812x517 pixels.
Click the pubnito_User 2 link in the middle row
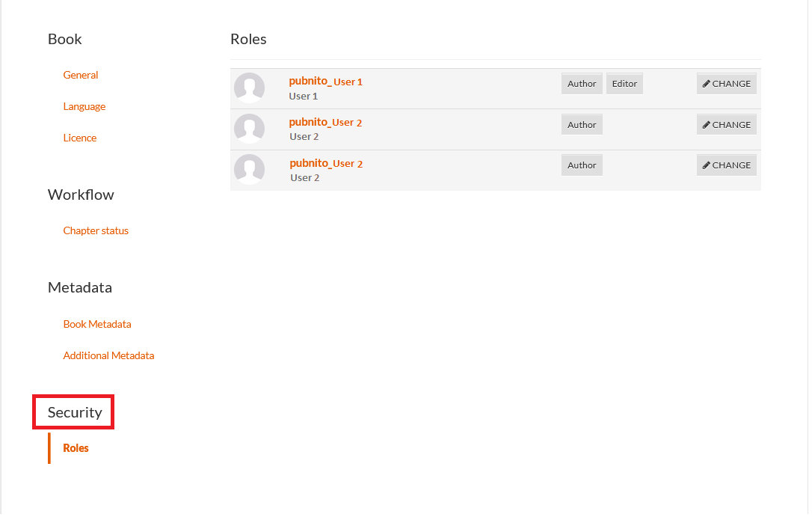coord(325,122)
